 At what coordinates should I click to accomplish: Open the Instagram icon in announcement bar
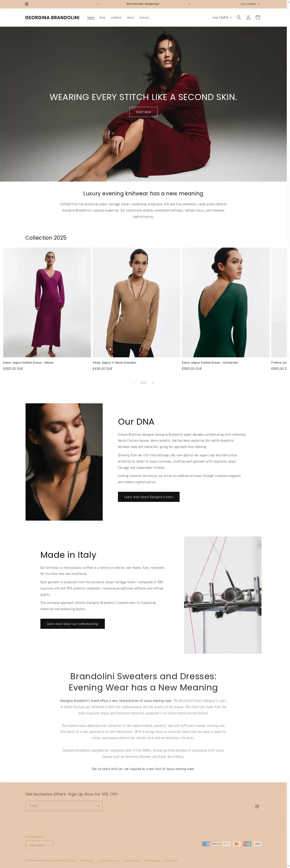(27, 4)
